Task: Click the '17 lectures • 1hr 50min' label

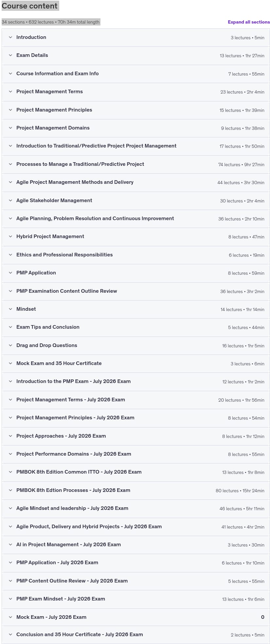Action: click(242, 147)
